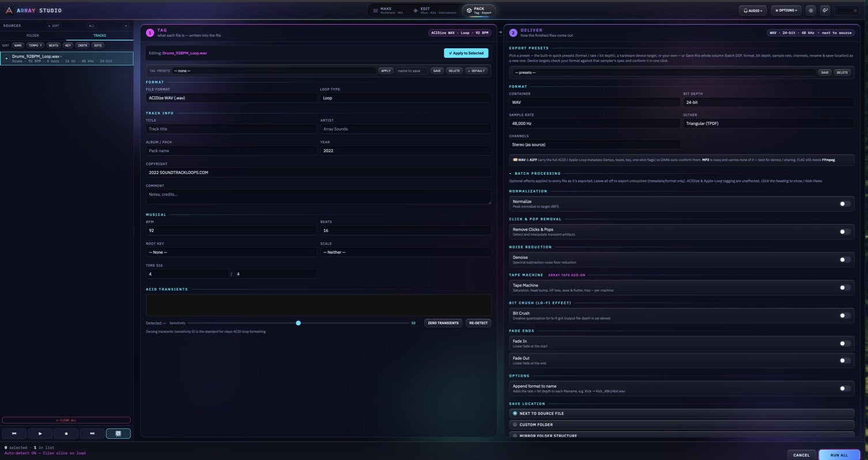The width and height of the screenshot is (868, 460).
Task: Skip to the previous track
Action: click(14, 433)
